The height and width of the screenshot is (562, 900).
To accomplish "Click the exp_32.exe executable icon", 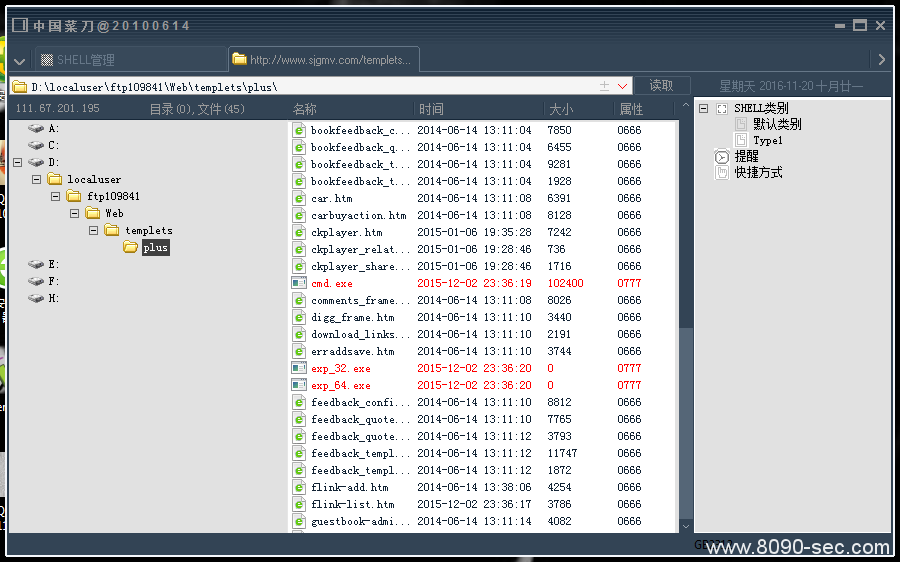I will tap(299, 368).
